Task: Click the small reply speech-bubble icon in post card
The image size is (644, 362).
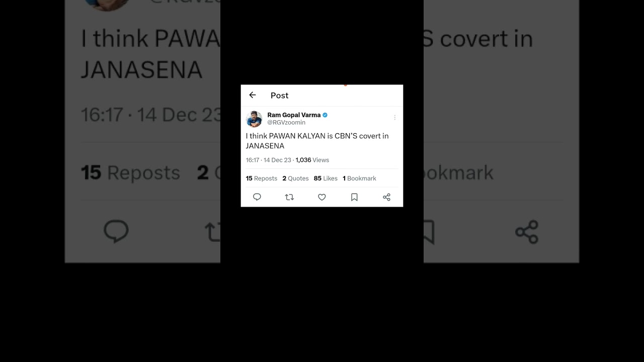Action: coord(257,197)
